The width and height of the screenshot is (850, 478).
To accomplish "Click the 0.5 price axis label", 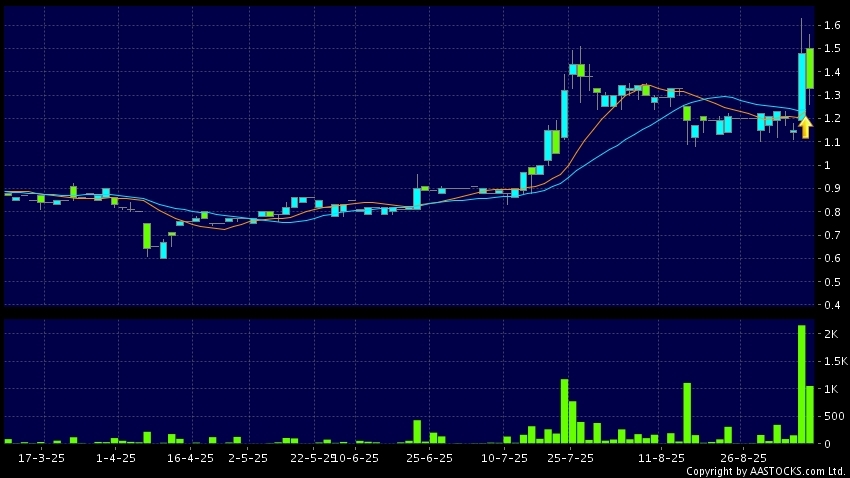I will coord(832,282).
